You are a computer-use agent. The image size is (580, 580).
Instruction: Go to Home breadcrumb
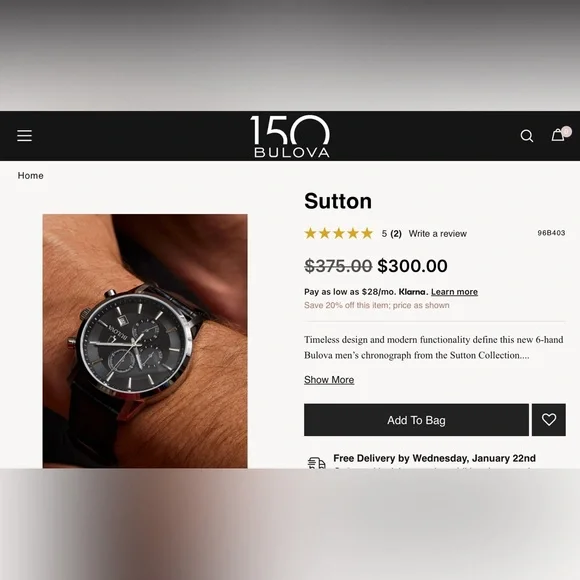[x=30, y=176]
